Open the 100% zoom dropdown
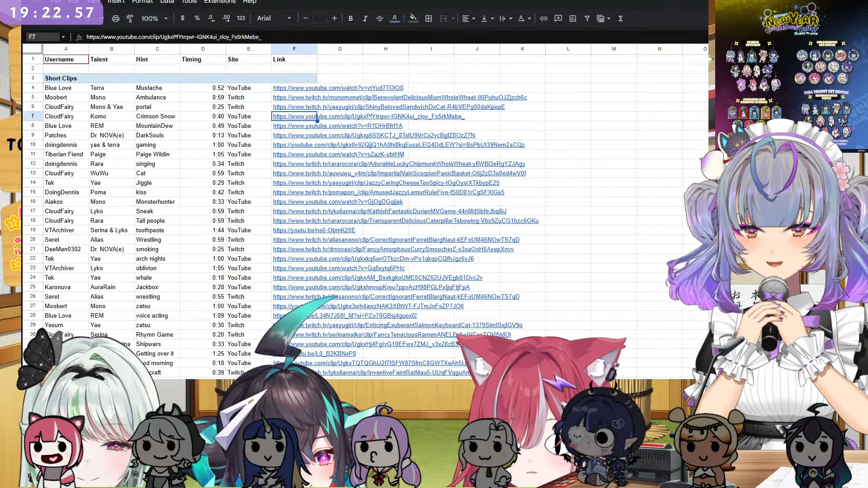The image size is (868, 488). pos(154,19)
